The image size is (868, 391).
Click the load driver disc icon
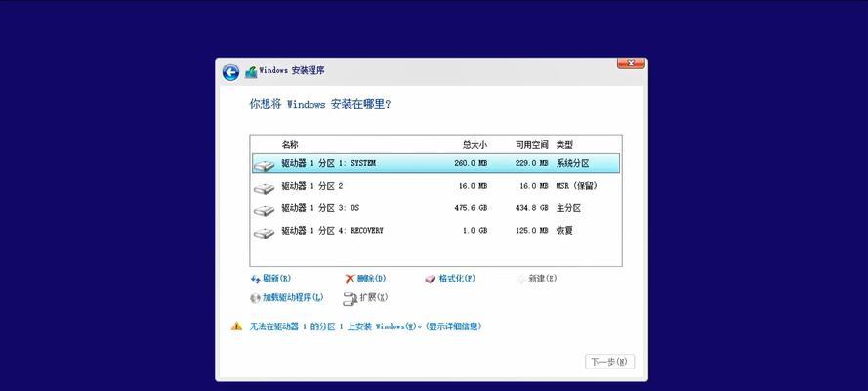click(255, 298)
